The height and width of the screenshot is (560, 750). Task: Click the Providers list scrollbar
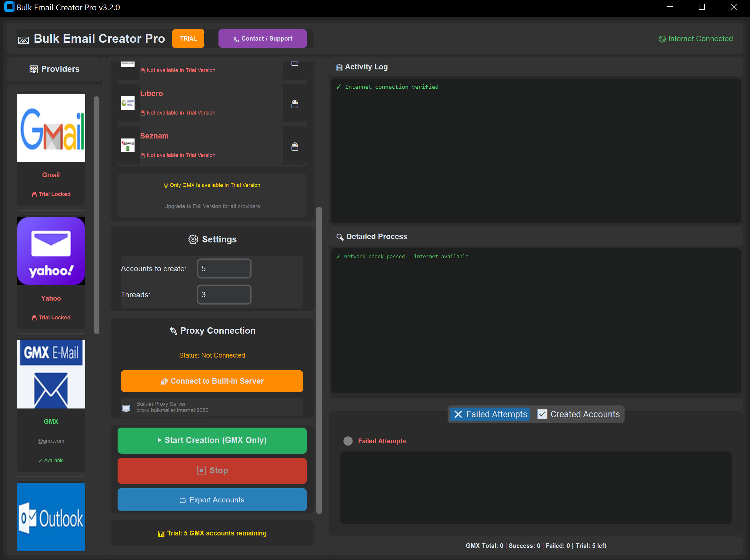97,215
